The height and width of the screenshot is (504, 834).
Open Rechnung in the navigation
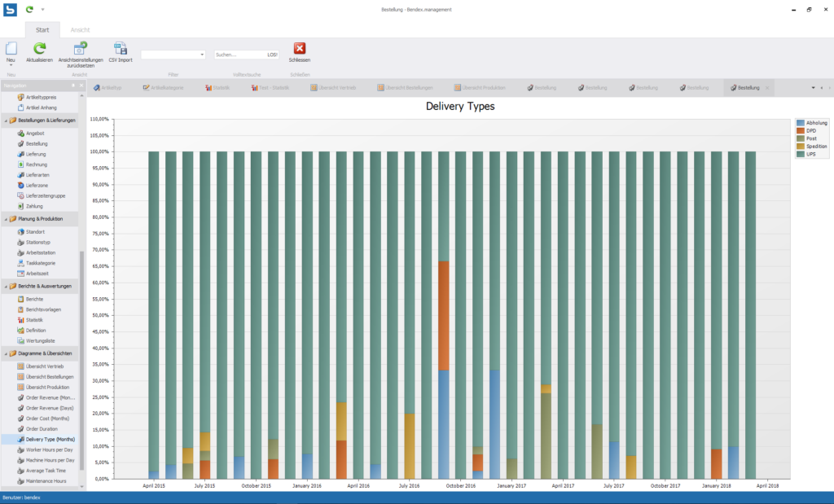36,164
